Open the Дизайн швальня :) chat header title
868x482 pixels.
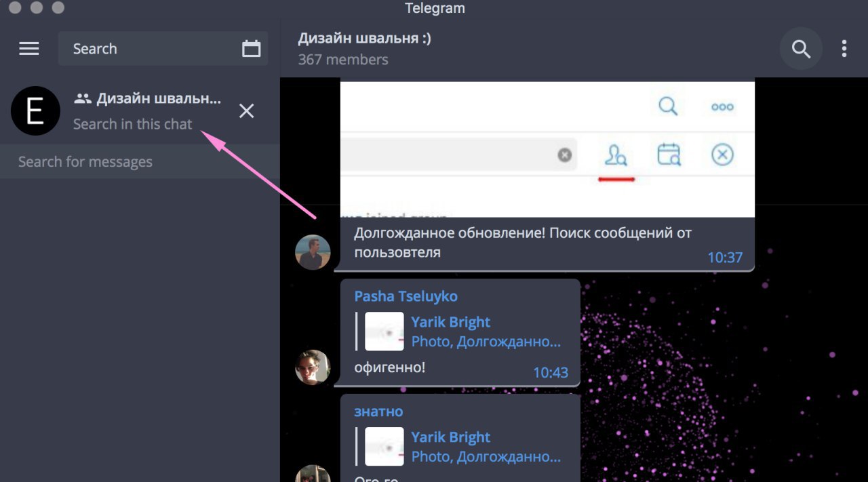click(365, 39)
